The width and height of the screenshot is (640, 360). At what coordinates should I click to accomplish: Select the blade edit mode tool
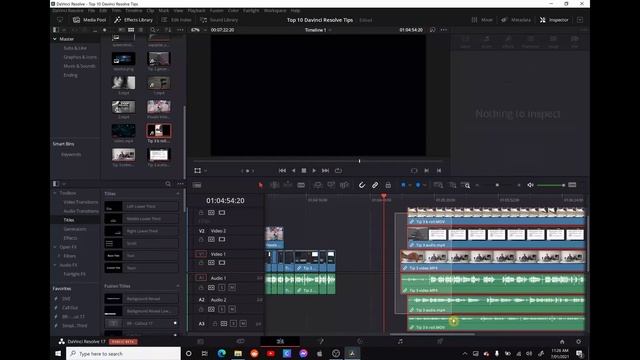coord(301,185)
